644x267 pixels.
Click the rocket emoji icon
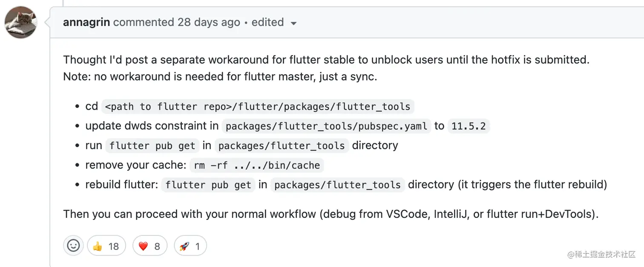[x=184, y=246]
